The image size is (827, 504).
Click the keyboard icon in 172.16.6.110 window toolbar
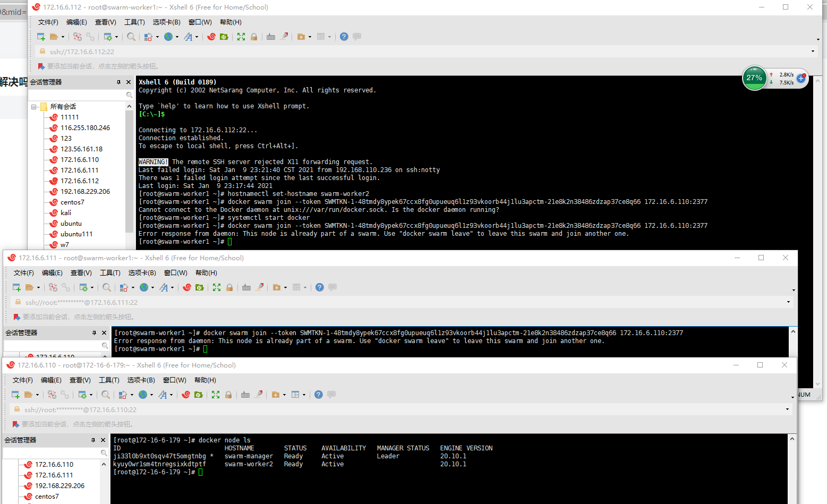coord(245,395)
